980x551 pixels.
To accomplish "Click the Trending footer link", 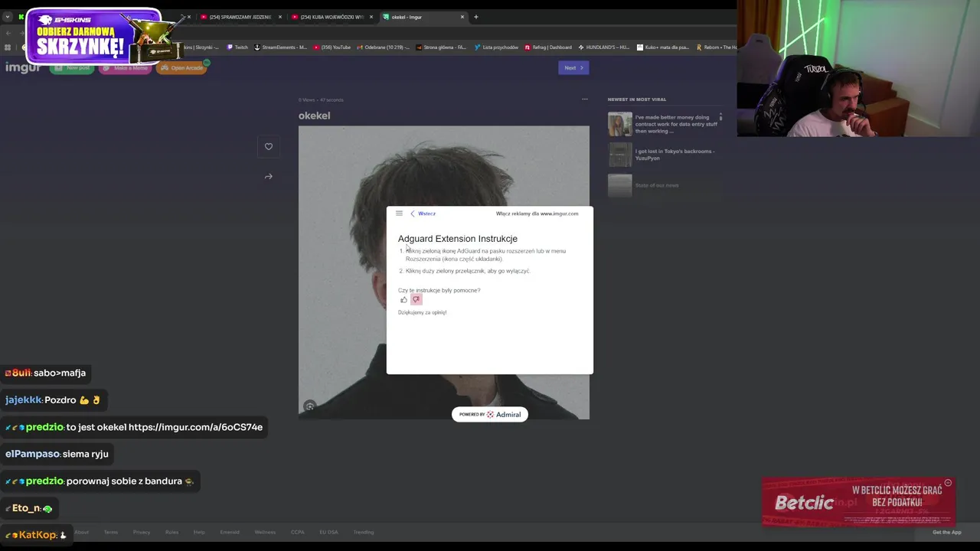I will (364, 532).
